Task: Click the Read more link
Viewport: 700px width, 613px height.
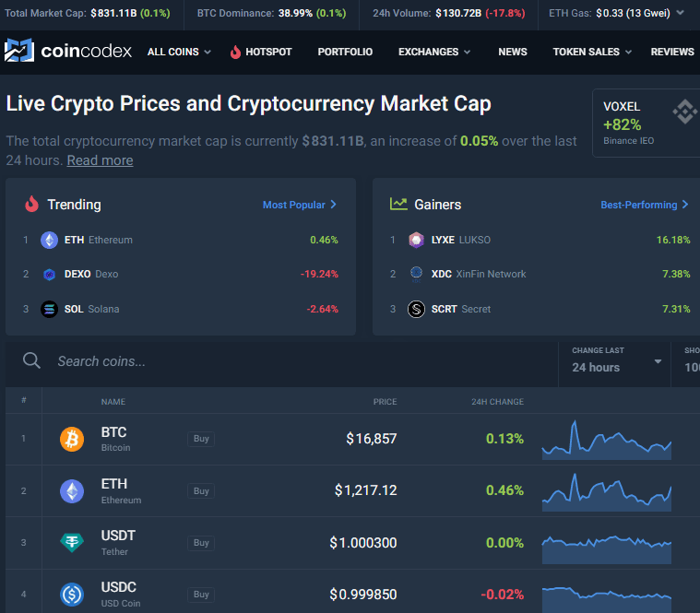Action: 100,160
